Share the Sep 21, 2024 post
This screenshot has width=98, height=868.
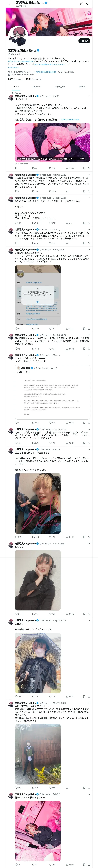(x=89, y=223)
